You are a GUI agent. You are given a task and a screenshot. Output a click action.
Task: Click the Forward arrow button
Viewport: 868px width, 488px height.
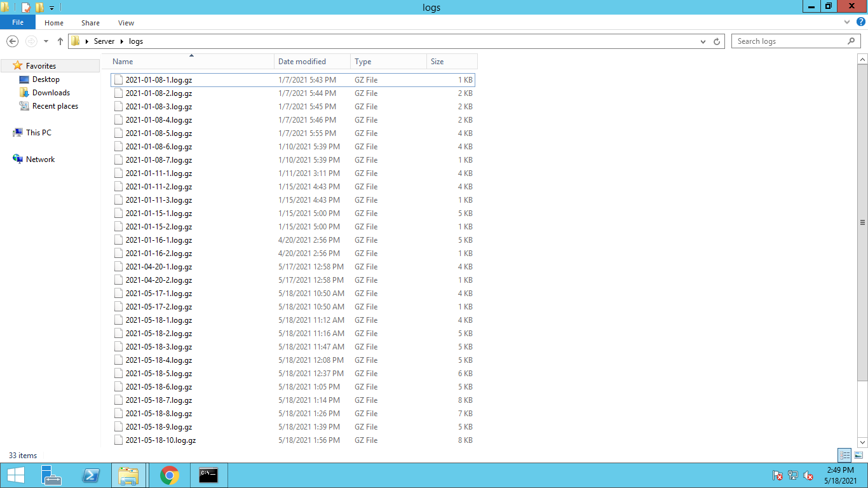click(x=31, y=41)
